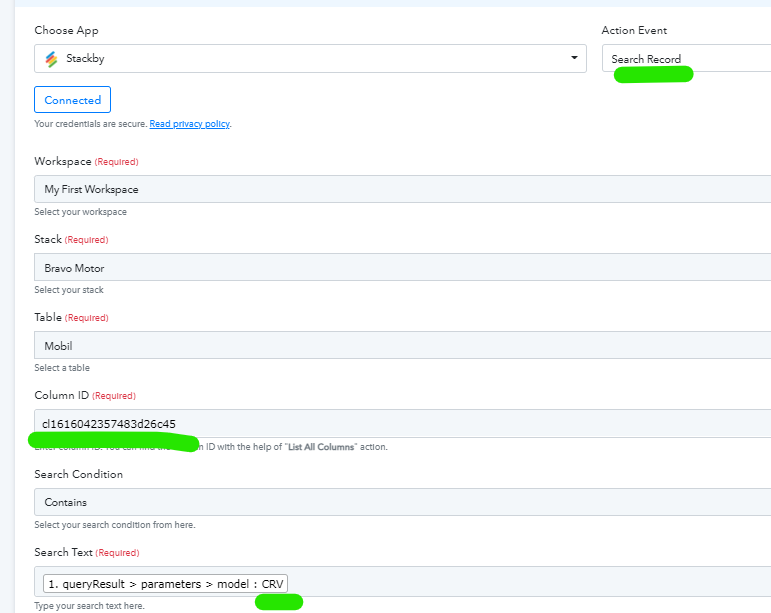Click the 'Select your stack' hint text
This screenshot has height=613, width=771.
[x=69, y=290]
